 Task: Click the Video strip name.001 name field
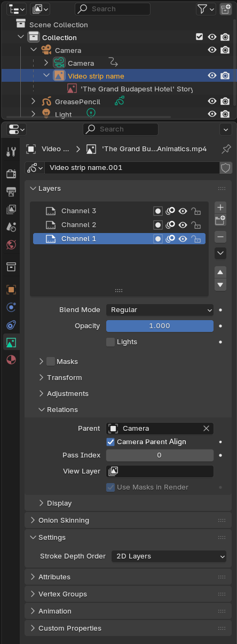tap(132, 168)
